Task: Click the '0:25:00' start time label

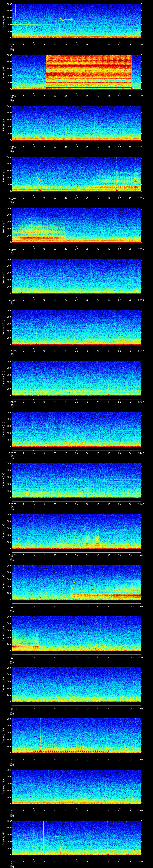Action: [12, 606]
